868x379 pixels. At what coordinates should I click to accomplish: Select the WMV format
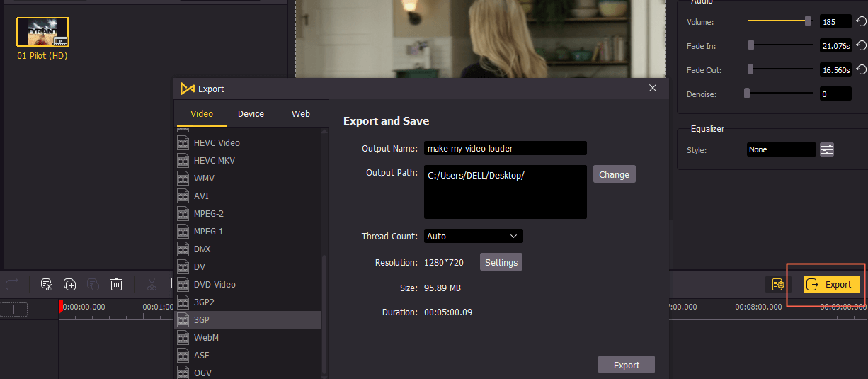click(248, 178)
